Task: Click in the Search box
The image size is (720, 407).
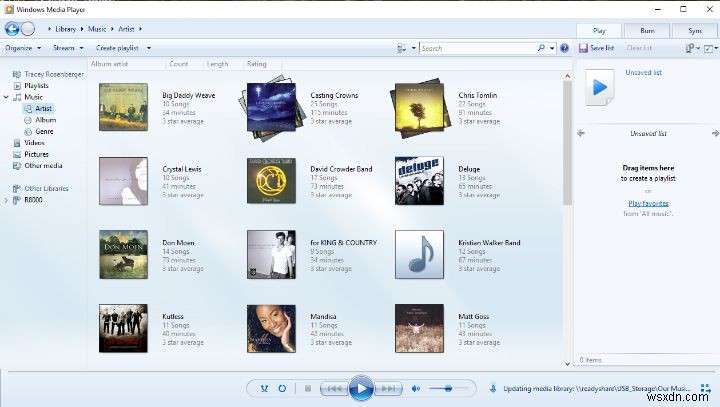Action: point(478,48)
